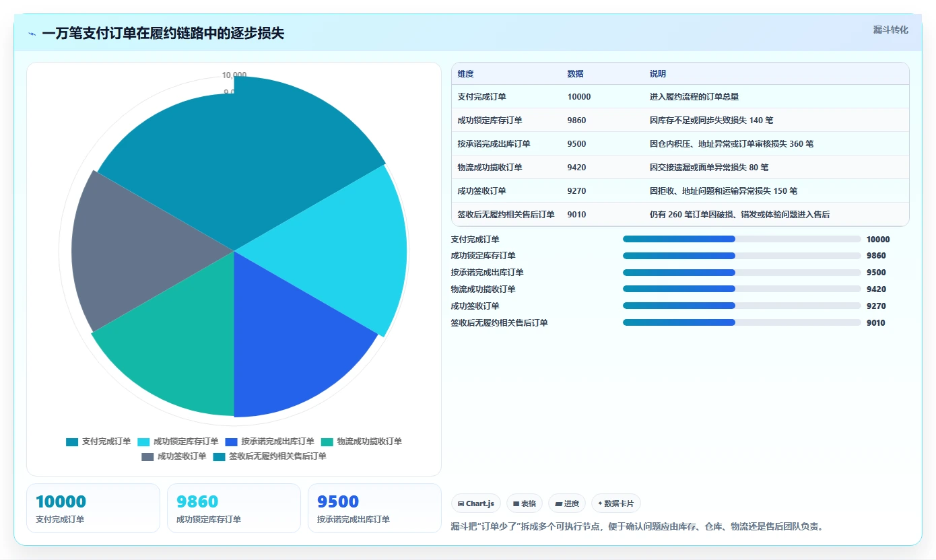Viewport: 936px width, 560px height.
Task: Click the 按承诺完成出库订单 progress bar
Action: coord(741,273)
